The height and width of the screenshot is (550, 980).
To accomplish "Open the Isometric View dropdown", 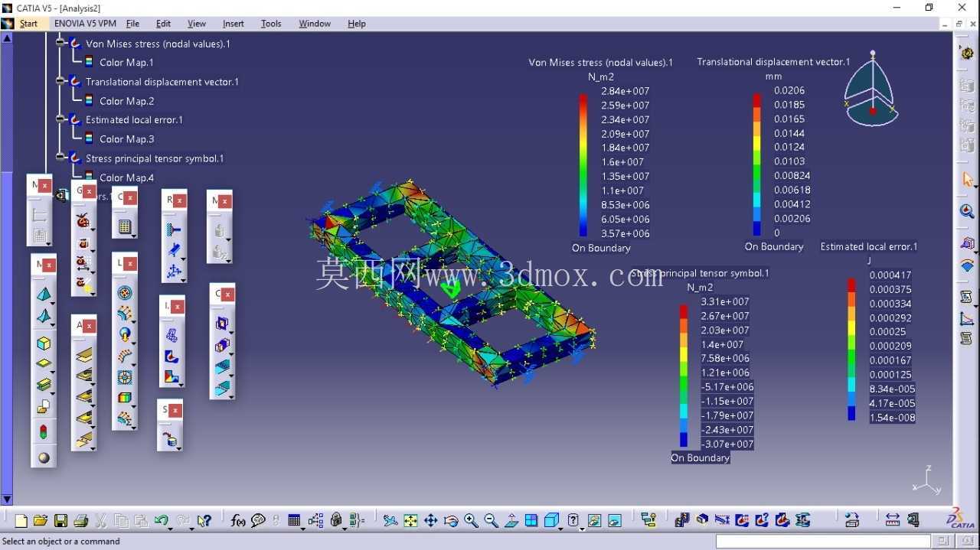I will click(560, 528).
